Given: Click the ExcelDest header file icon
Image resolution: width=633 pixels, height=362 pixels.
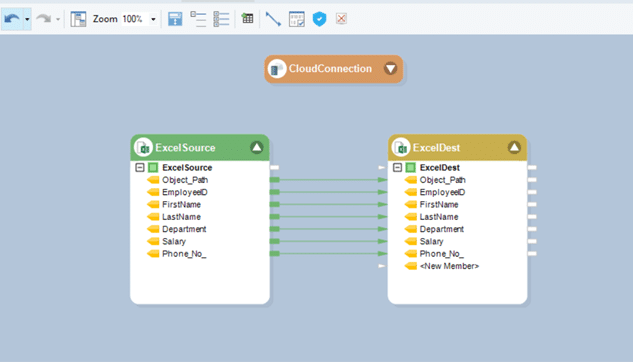Looking at the screenshot, I should click(x=401, y=147).
